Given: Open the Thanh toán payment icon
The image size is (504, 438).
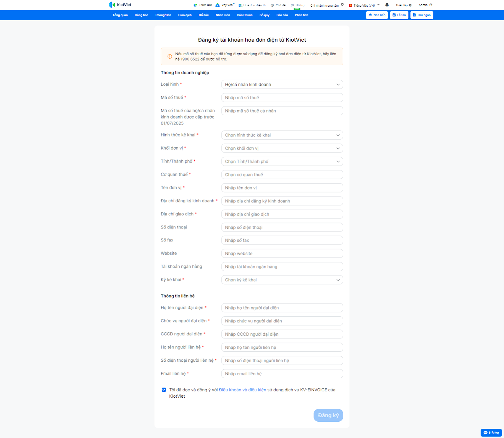Looking at the screenshot, I should coord(195,5).
